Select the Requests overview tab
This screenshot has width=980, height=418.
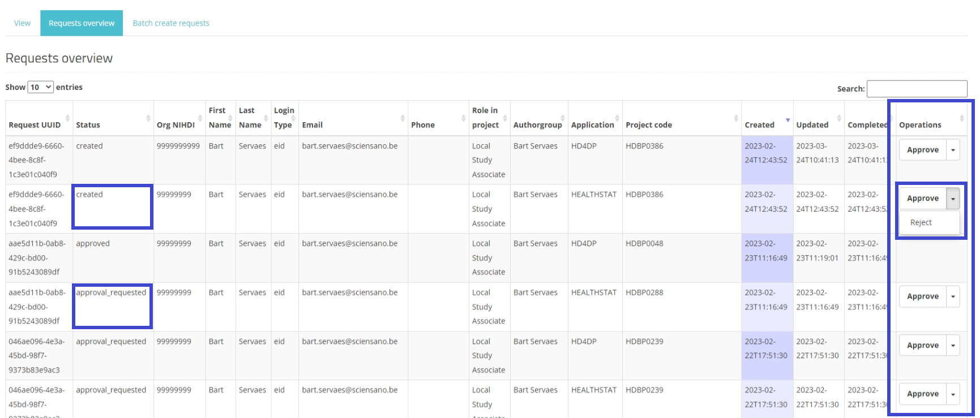coord(82,23)
